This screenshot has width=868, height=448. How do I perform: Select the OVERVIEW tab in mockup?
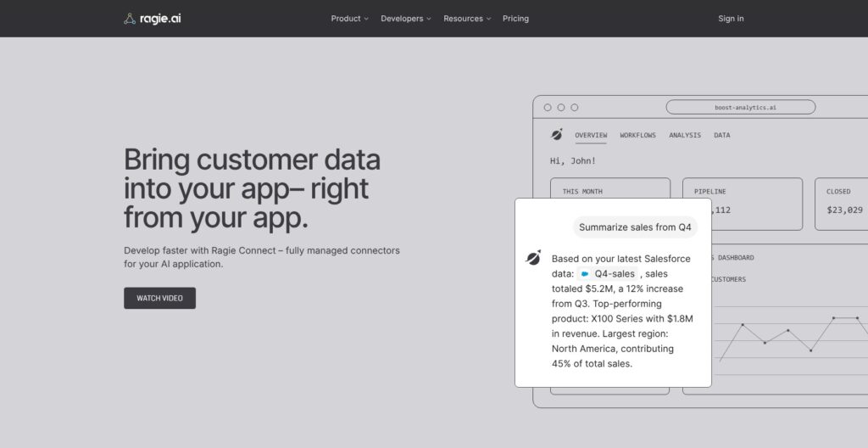[591, 135]
